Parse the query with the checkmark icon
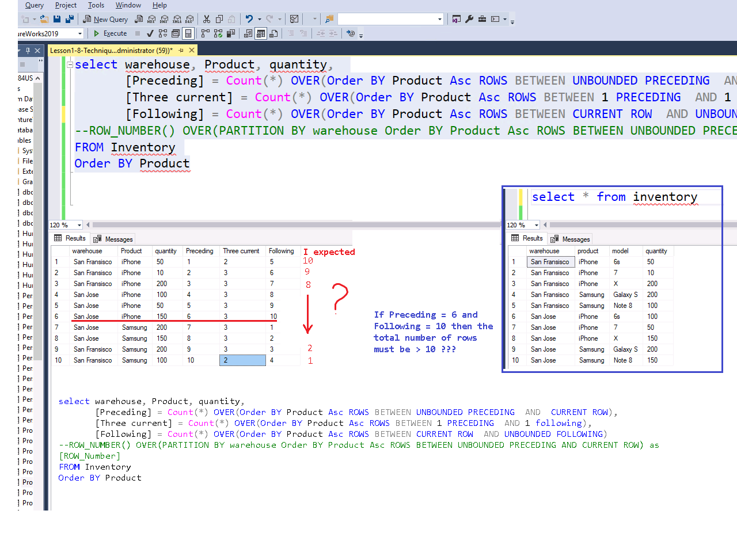The height and width of the screenshot is (560, 737). [150, 33]
